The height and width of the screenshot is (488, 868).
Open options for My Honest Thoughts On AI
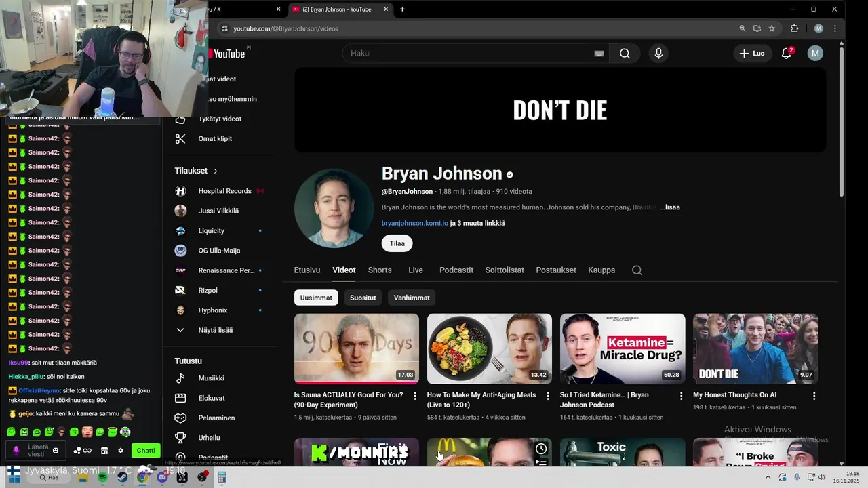tap(814, 396)
